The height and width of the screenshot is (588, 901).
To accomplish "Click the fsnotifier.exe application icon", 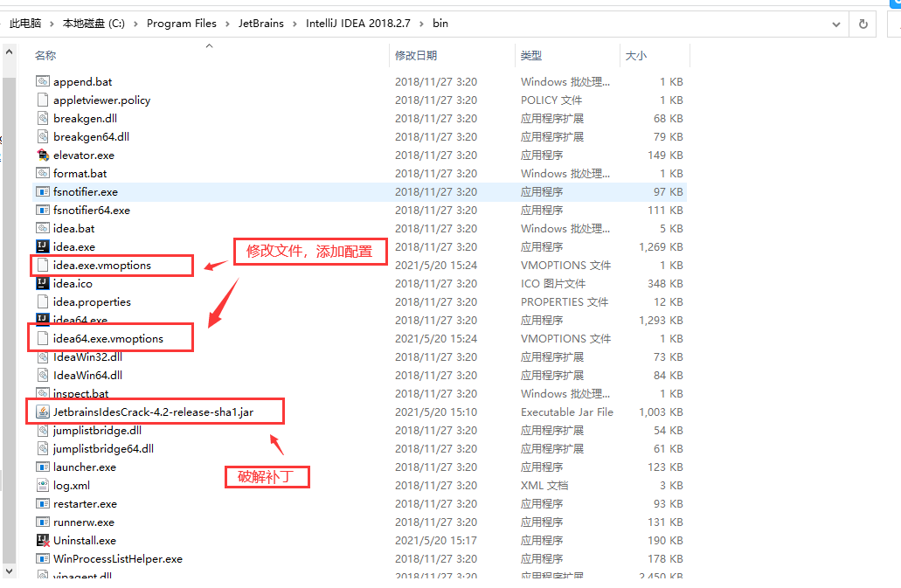I will pos(43,192).
